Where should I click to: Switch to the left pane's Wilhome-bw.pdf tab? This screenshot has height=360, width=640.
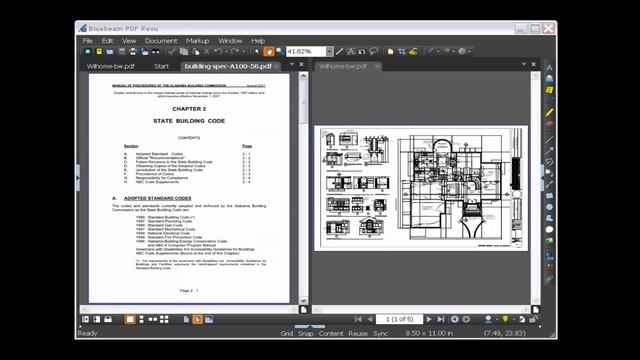[111, 66]
